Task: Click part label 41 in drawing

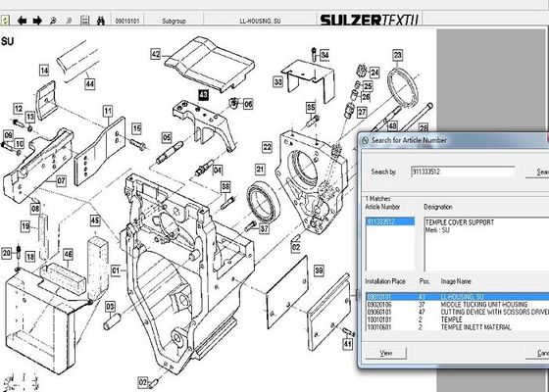Action: tap(347, 344)
